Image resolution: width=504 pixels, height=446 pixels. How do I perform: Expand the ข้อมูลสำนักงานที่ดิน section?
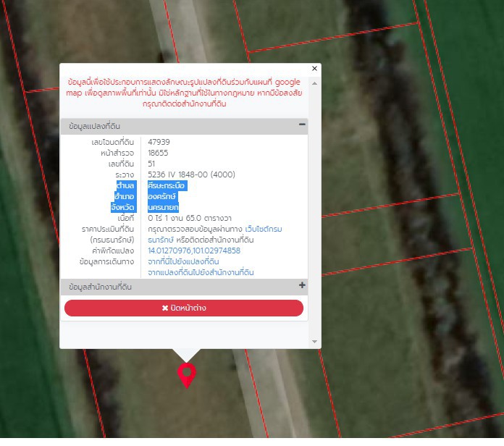pos(302,285)
